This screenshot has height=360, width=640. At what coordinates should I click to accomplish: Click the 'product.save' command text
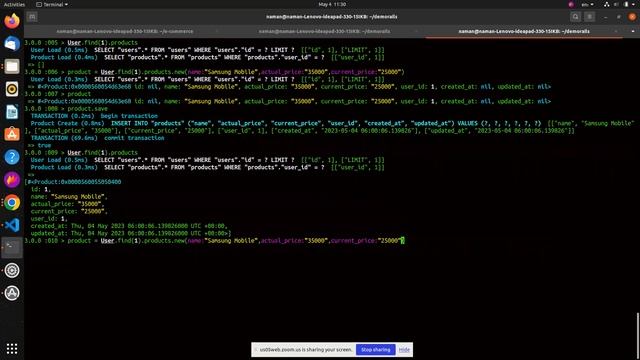pyautogui.click(x=87, y=109)
